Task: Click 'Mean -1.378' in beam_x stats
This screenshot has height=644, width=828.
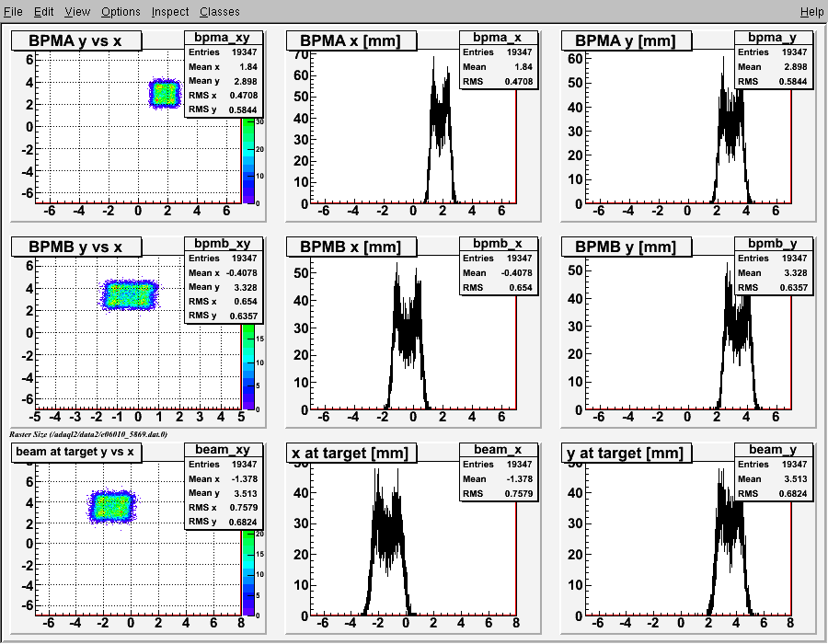Action: click(498, 478)
